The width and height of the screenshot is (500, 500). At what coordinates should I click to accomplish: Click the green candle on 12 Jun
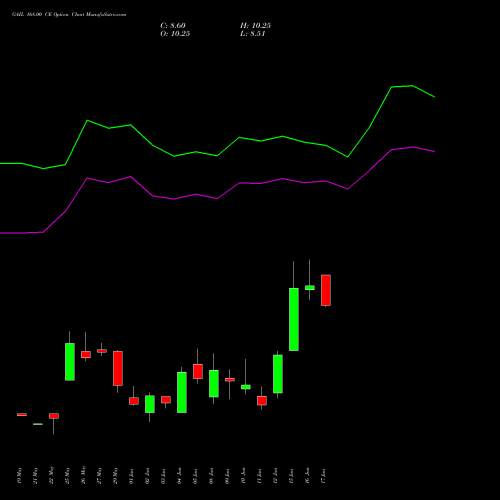coord(278,374)
